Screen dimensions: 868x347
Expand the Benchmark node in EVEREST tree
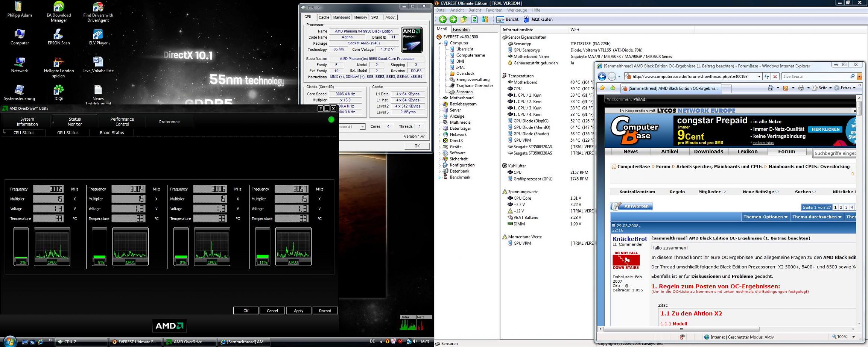coord(439,177)
